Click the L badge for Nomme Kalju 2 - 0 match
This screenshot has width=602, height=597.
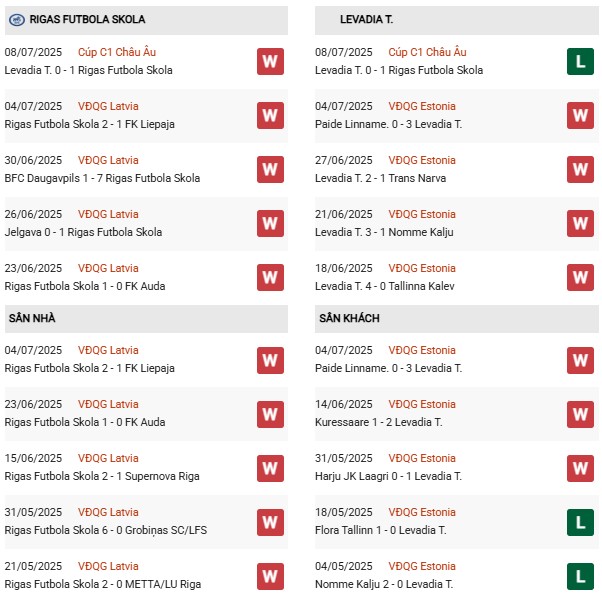pos(580,575)
